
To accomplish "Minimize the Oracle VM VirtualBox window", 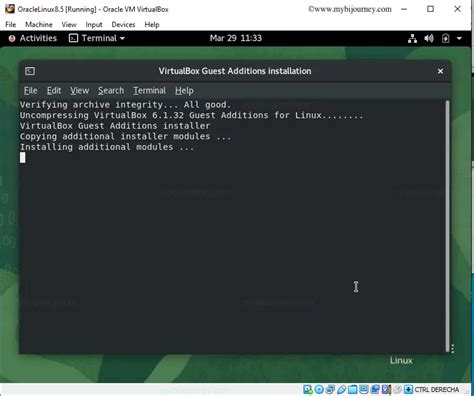I will pos(404,9).
